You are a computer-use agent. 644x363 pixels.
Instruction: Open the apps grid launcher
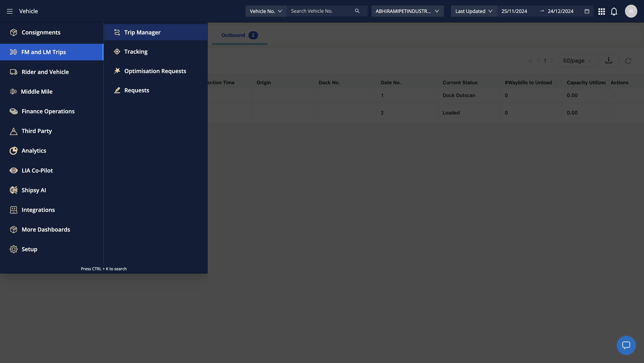602,11
